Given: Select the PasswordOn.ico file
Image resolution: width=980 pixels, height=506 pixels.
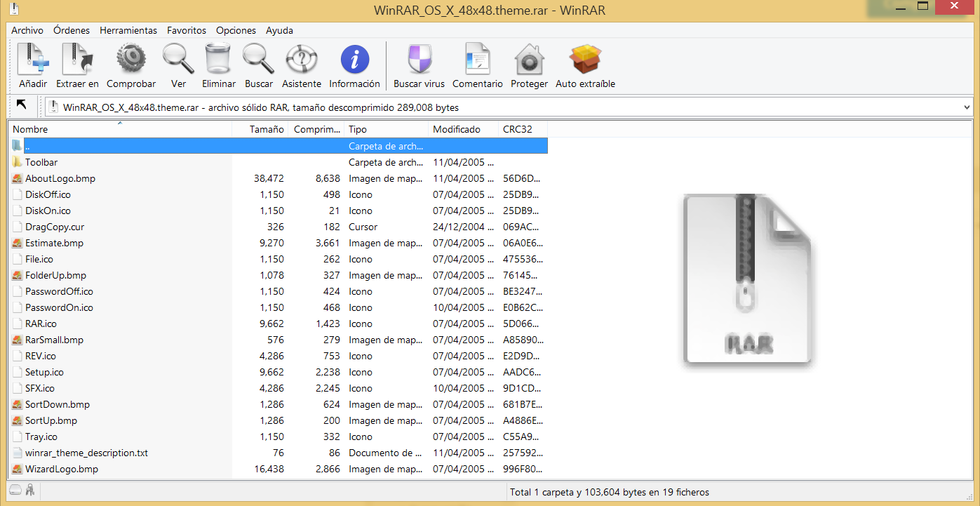Looking at the screenshot, I should pos(59,307).
